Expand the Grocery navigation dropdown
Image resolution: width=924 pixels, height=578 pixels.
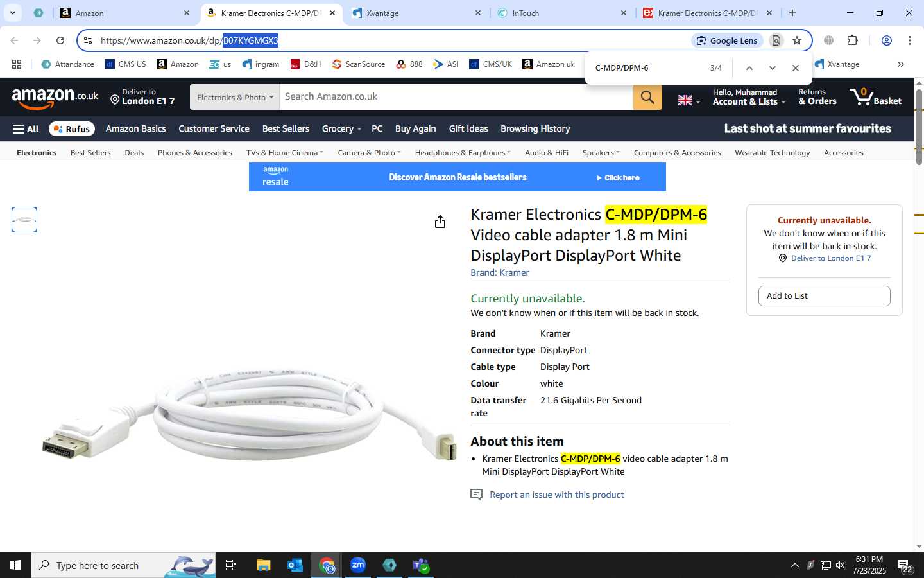point(341,128)
